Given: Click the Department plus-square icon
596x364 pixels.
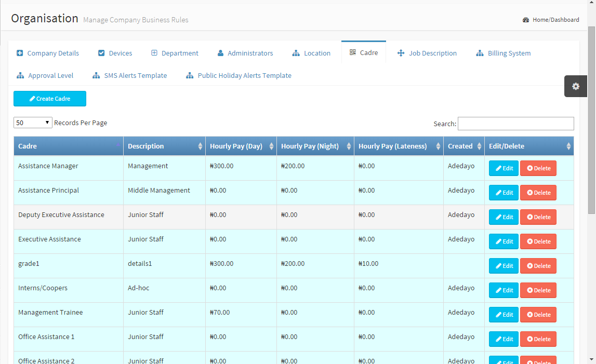Looking at the screenshot, I should tap(154, 53).
